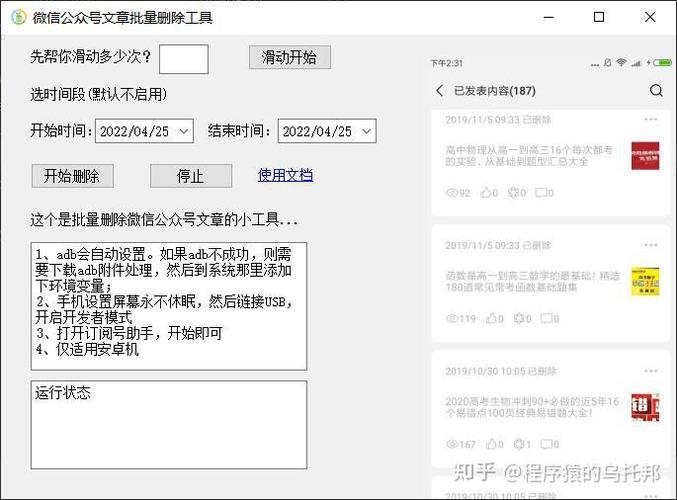
Task: Click the 选时间段(默认不启用) label
Action: pos(98,94)
